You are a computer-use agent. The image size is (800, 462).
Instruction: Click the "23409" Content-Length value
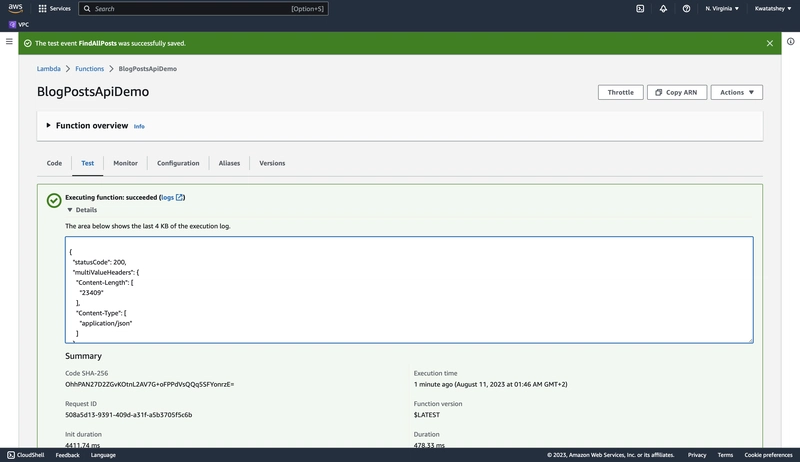pyautogui.click(x=91, y=293)
